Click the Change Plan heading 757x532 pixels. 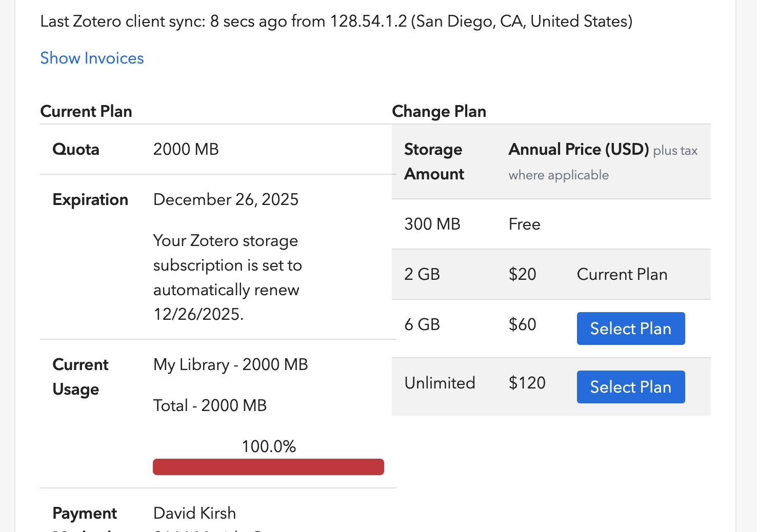tap(439, 111)
